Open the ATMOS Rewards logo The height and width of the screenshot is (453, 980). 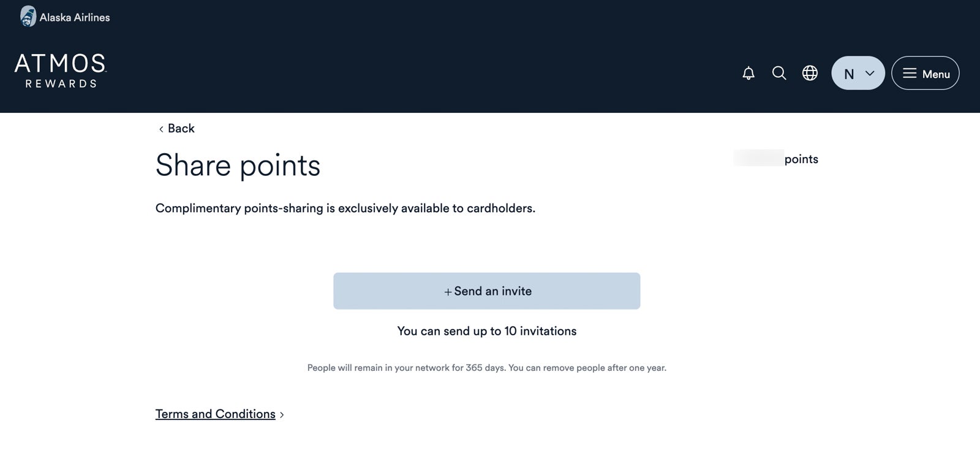click(59, 69)
